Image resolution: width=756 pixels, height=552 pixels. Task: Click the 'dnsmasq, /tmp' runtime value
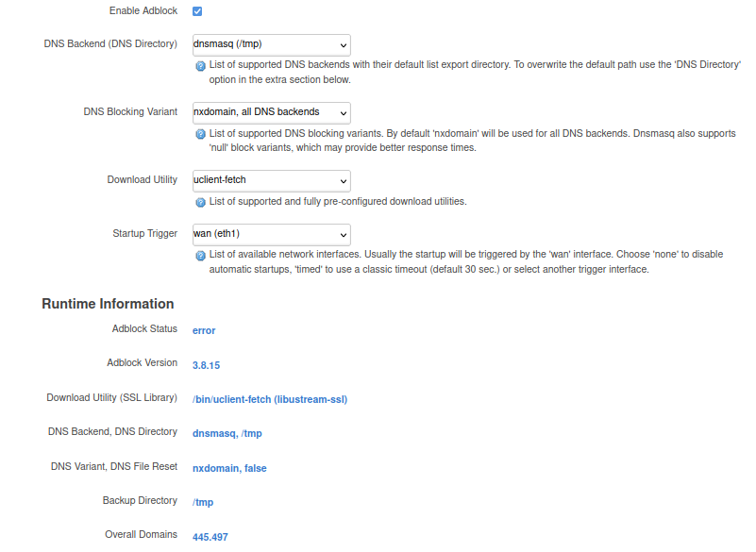point(227,434)
